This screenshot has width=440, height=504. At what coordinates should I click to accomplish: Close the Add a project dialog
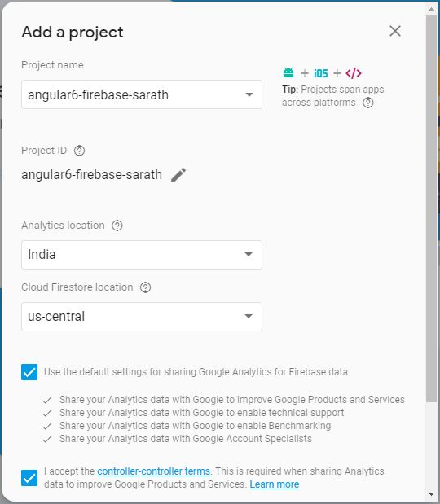click(395, 31)
